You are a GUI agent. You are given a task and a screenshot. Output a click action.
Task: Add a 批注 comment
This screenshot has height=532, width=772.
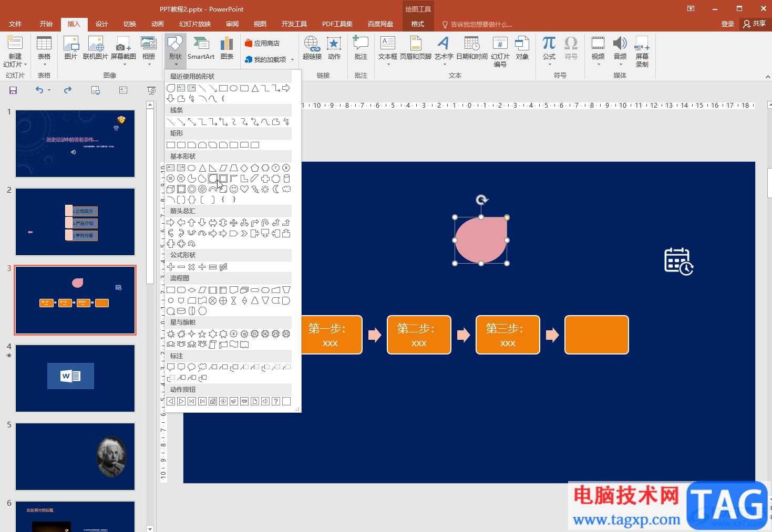pyautogui.click(x=361, y=48)
